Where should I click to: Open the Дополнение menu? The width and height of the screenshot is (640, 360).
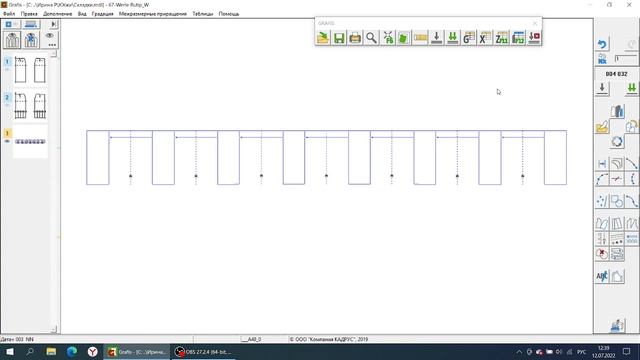58,14
